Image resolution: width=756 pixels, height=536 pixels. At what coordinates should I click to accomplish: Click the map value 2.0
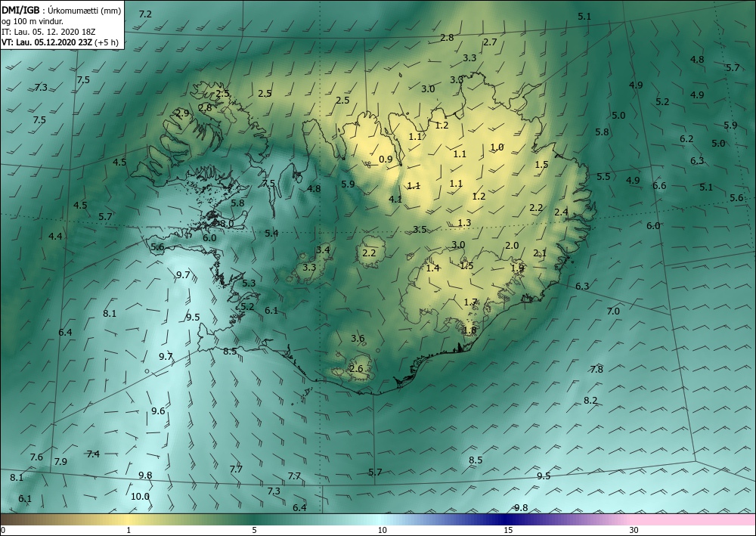click(x=512, y=246)
